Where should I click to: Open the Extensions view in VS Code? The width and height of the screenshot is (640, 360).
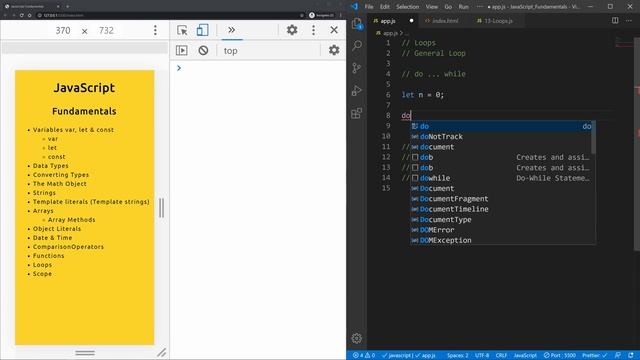(x=357, y=113)
